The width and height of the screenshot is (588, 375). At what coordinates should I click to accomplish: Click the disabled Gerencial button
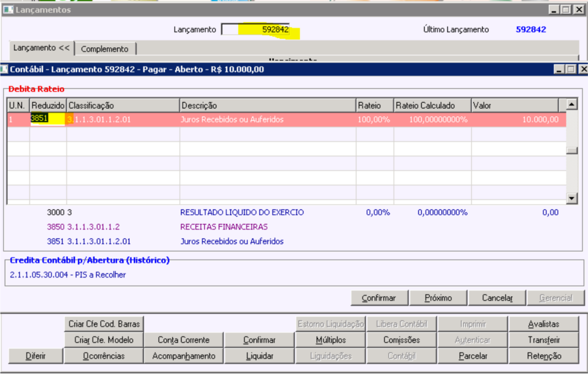(x=556, y=298)
